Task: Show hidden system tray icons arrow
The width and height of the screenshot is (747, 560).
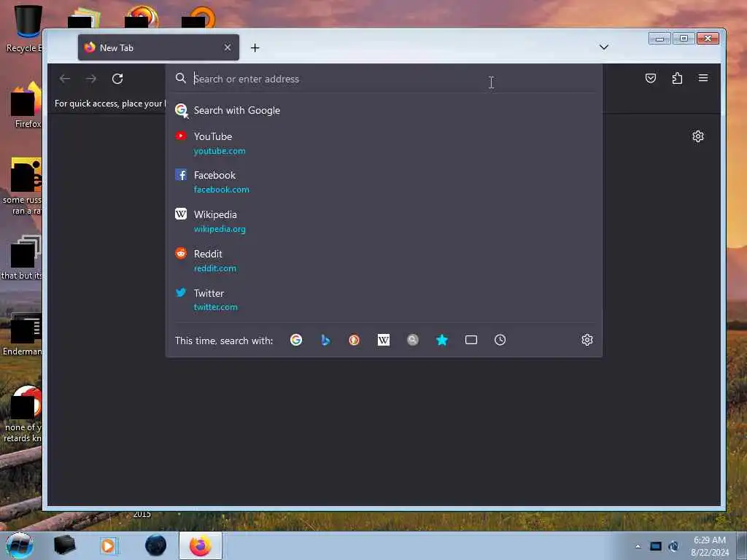Action: pos(638,546)
